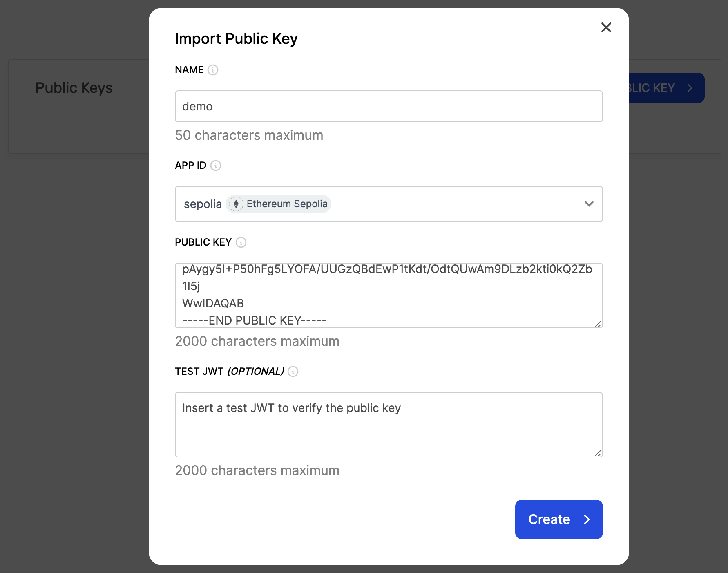Click the NAME field containing demo

coord(388,106)
